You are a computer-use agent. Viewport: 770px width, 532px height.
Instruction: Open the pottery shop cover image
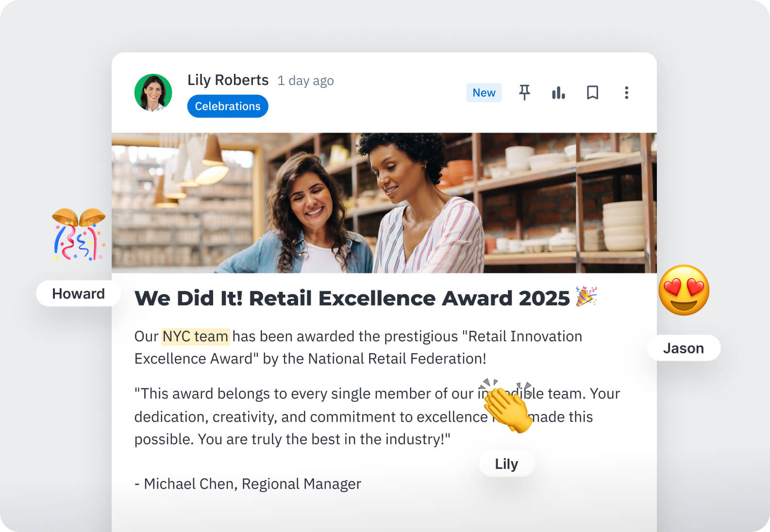pyautogui.click(x=384, y=203)
